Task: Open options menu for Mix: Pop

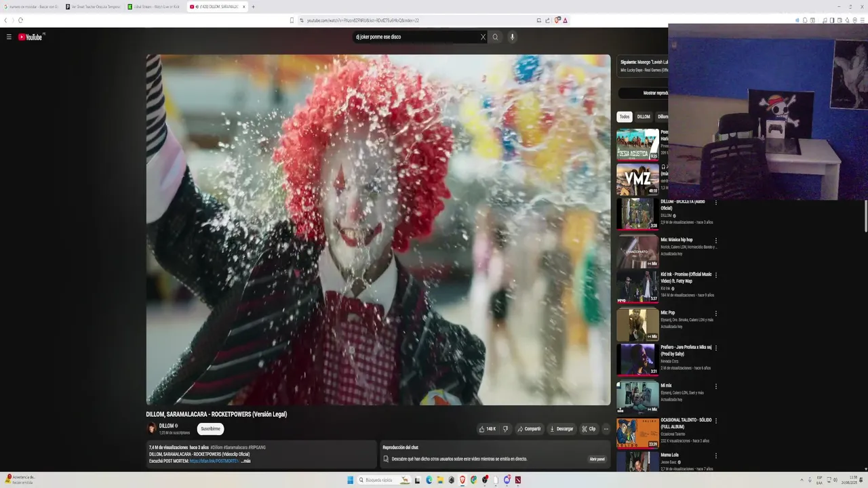Action: coord(715,313)
